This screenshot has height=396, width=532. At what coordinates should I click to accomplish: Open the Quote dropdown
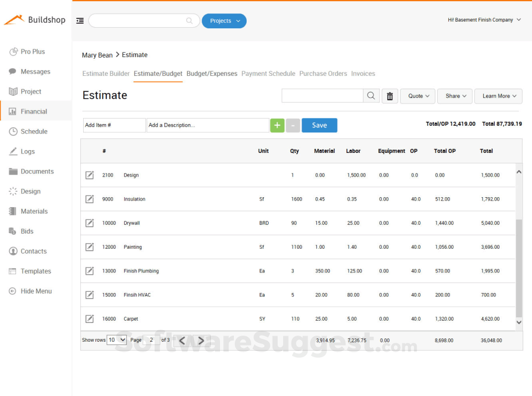coord(417,96)
